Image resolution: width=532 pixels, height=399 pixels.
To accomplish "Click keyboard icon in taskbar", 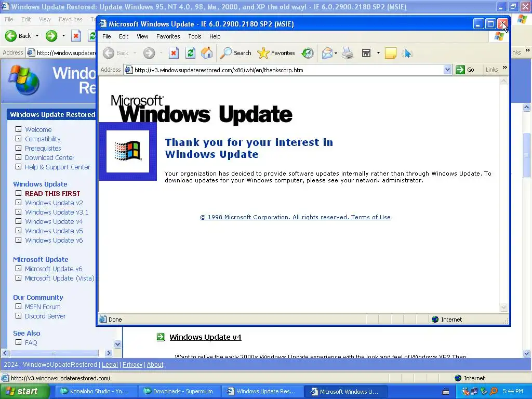I will click(x=446, y=392).
